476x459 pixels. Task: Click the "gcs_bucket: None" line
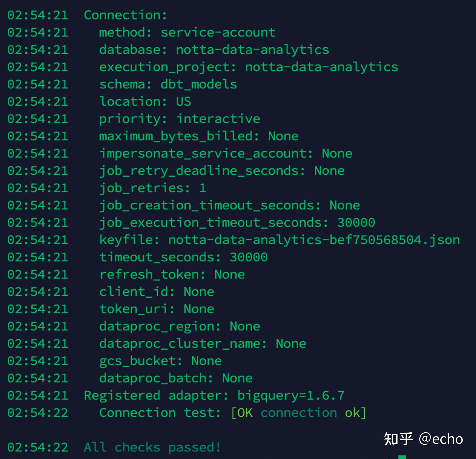(160, 361)
